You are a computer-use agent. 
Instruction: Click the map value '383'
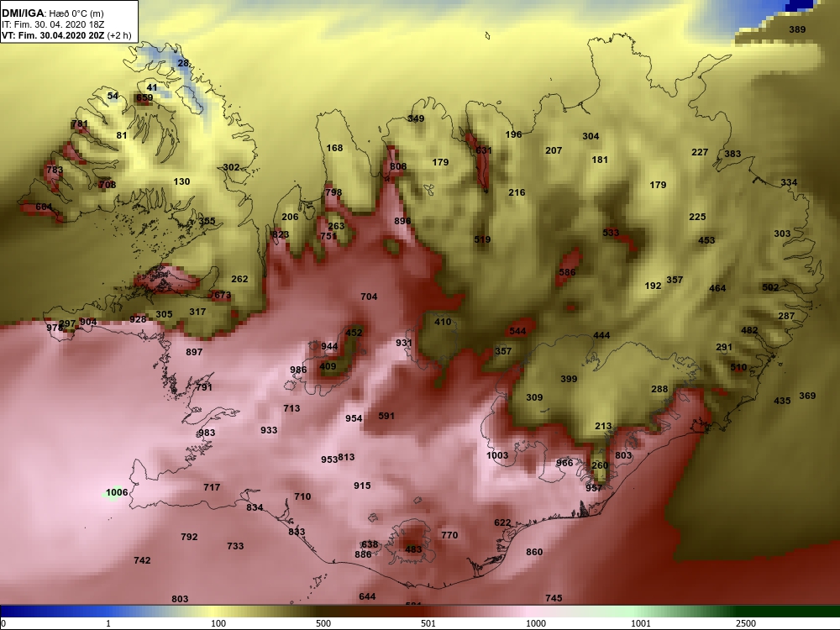coord(732,154)
